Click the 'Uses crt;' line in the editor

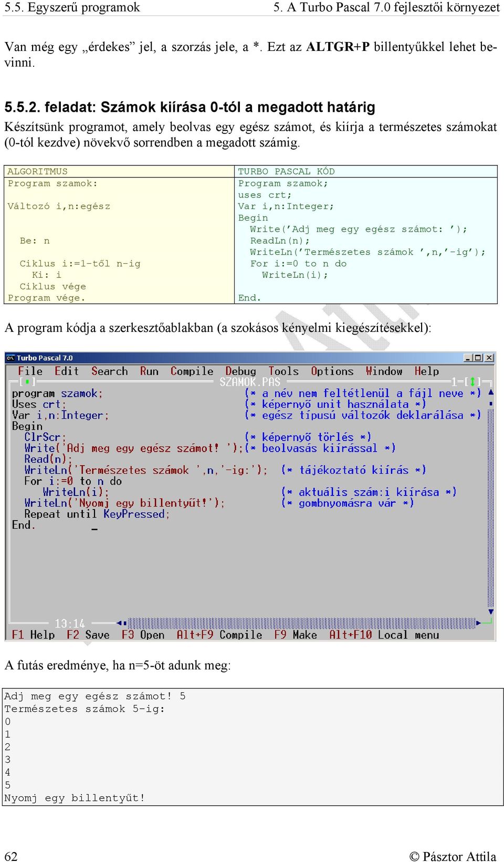click(39, 404)
